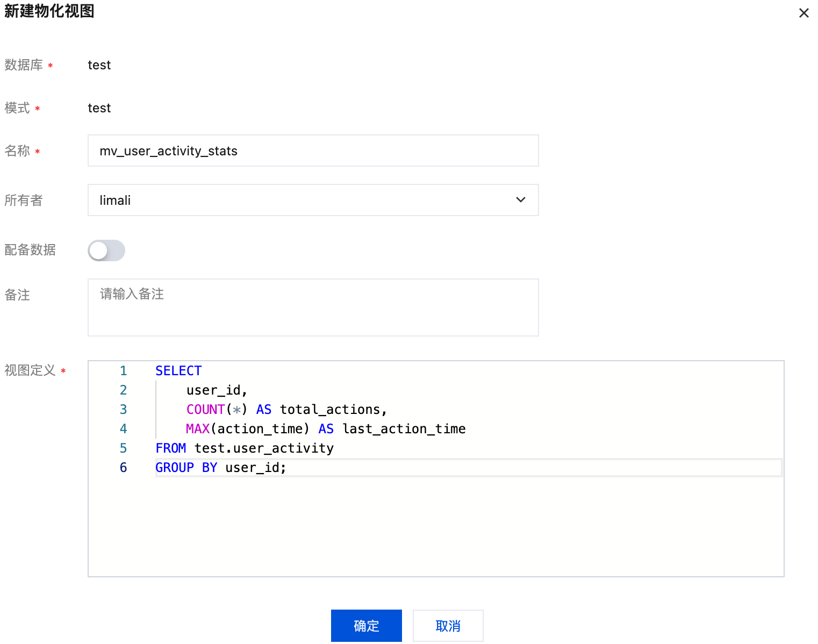Click the GROUP BY keyword on line 6
Viewport: 818px width, 644px height.
pyautogui.click(x=186, y=468)
